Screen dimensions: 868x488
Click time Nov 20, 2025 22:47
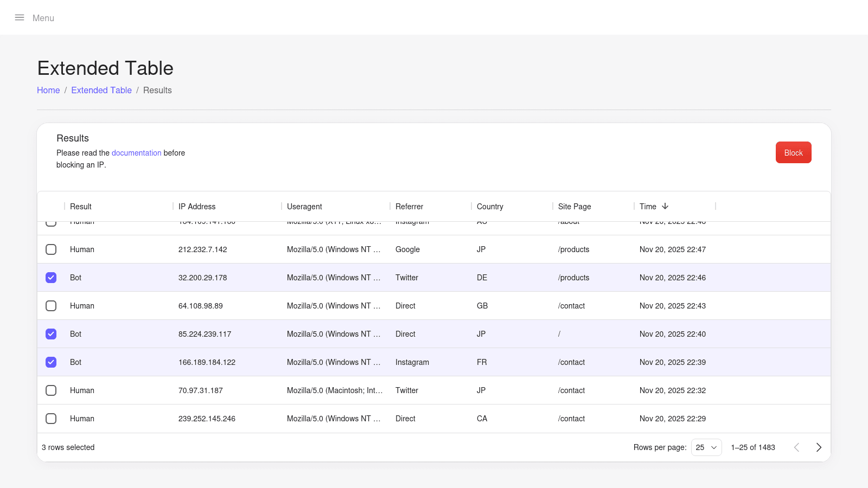pyautogui.click(x=673, y=249)
